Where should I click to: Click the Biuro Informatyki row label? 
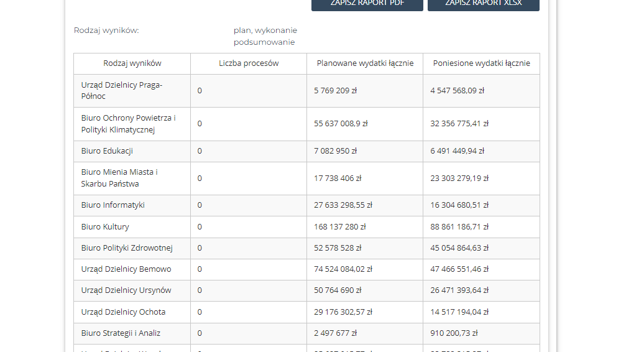coord(113,205)
